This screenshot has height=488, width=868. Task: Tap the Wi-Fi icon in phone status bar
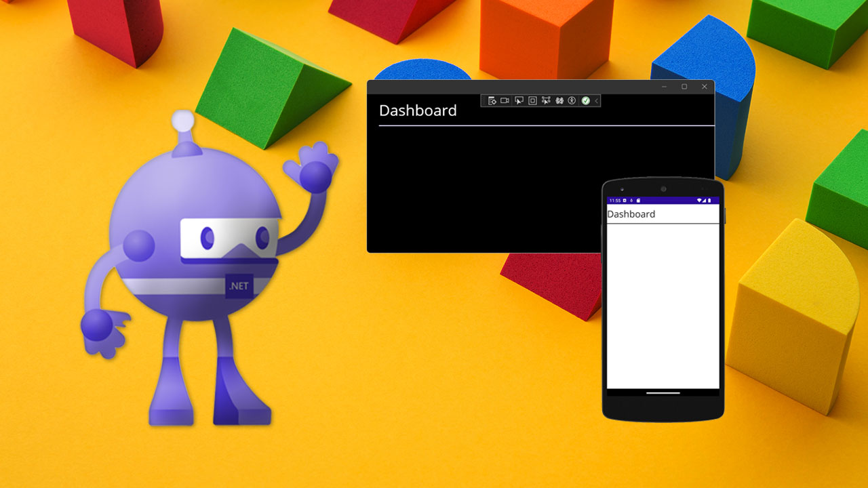click(x=699, y=201)
